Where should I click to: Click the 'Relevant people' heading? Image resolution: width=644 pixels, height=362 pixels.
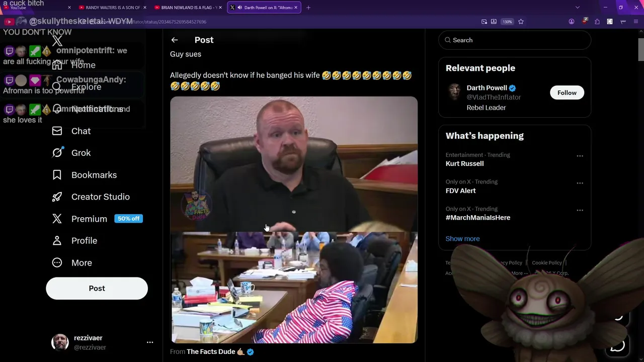(x=480, y=68)
